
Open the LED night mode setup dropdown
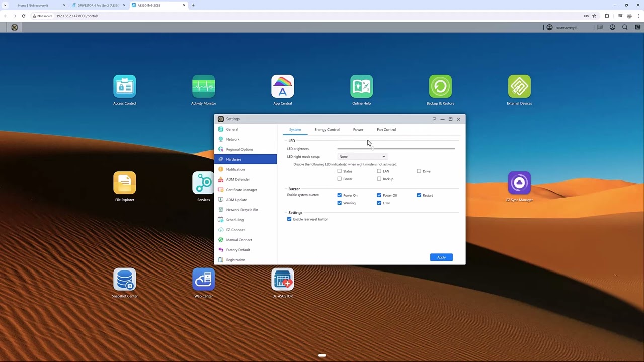pyautogui.click(x=362, y=157)
